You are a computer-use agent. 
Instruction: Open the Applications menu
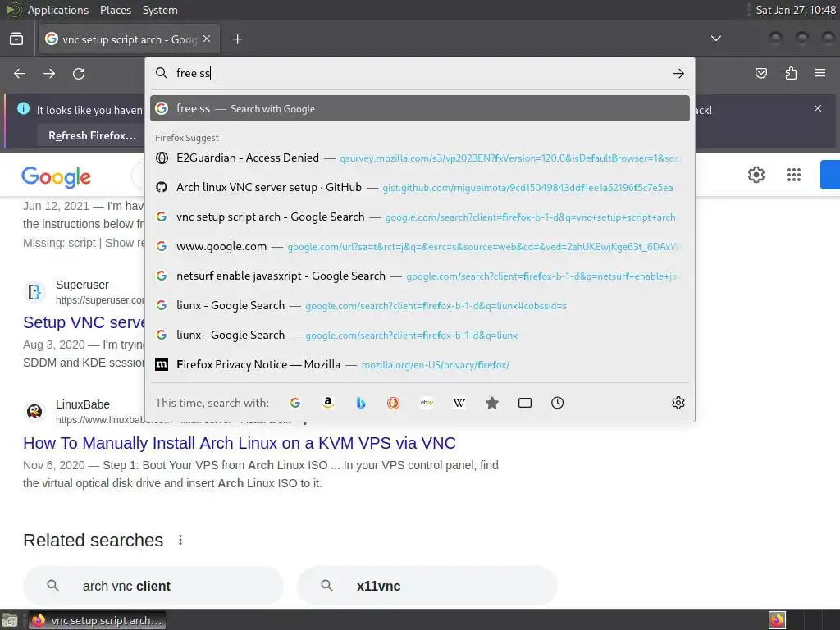[x=58, y=10]
